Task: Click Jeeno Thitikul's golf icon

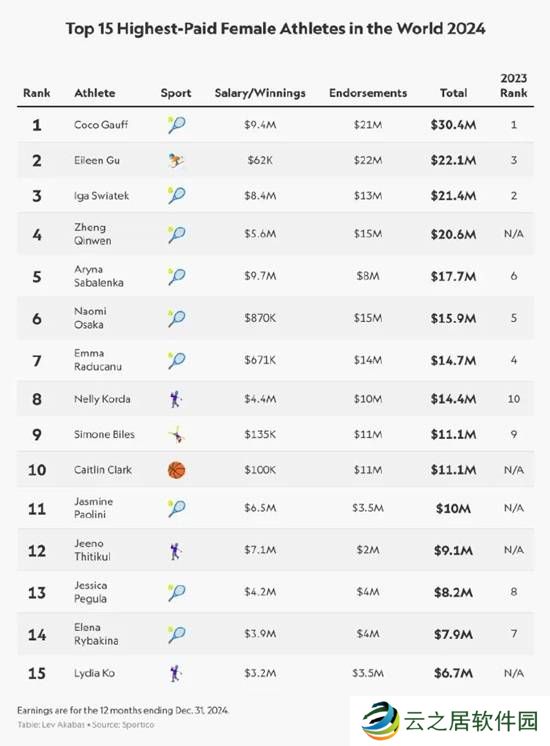Action: coord(176,550)
